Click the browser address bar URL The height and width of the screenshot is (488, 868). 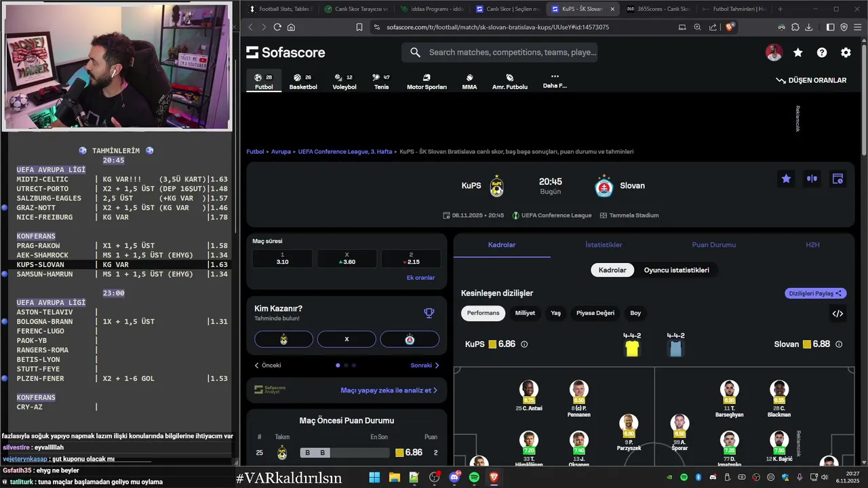pyautogui.click(x=498, y=27)
